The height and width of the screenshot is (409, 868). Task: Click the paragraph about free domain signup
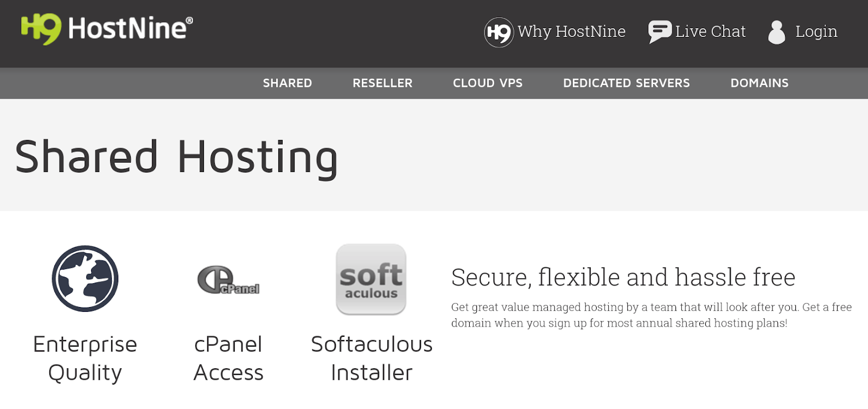(x=652, y=315)
